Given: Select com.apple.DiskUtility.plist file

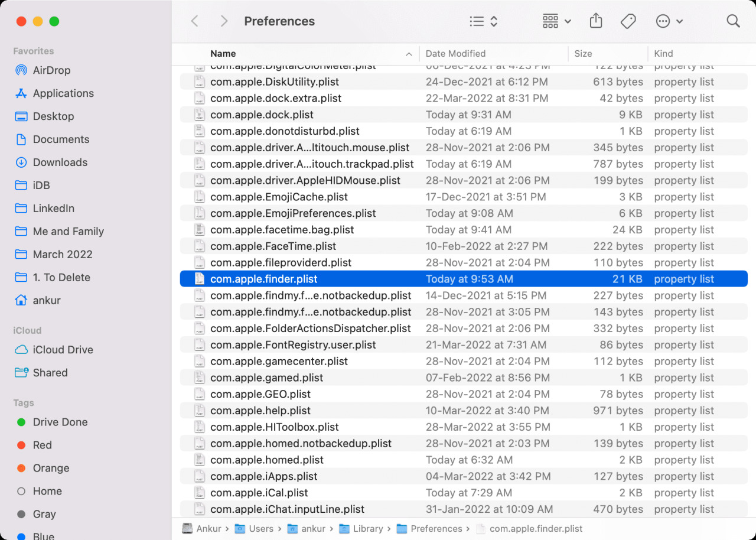Looking at the screenshot, I should 464,82.
